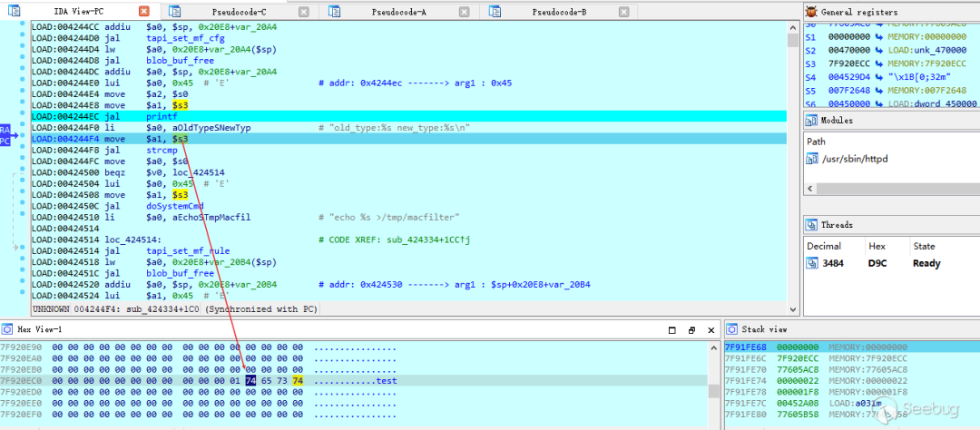This screenshot has width=980, height=430.
Task: Sort threads by State column
Action: (925, 246)
